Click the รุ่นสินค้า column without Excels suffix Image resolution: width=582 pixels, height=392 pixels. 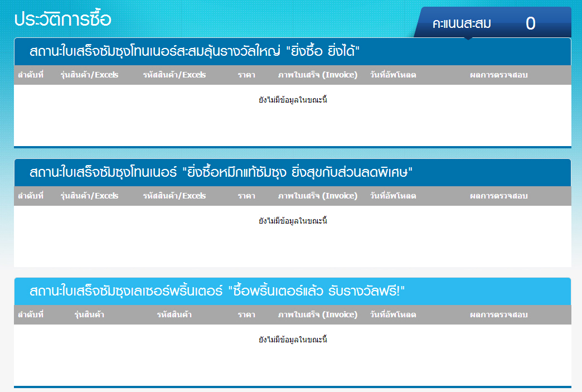pos(89,314)
